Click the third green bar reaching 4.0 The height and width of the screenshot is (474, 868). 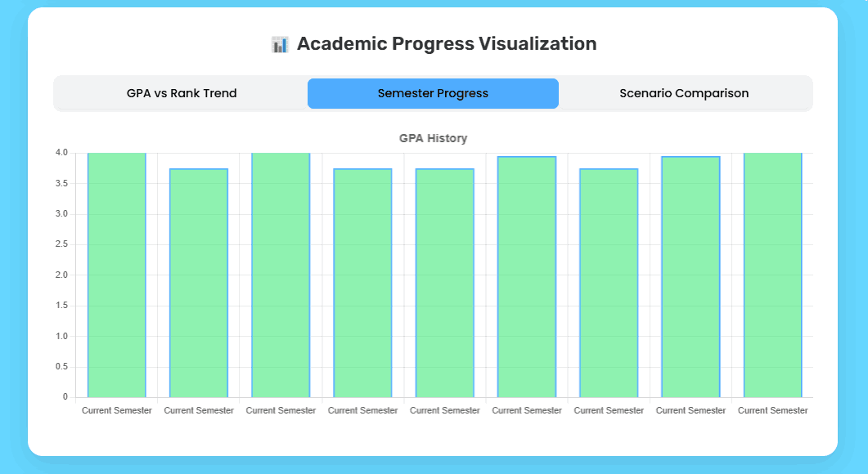pyautogui.click(x=281, y=274)
